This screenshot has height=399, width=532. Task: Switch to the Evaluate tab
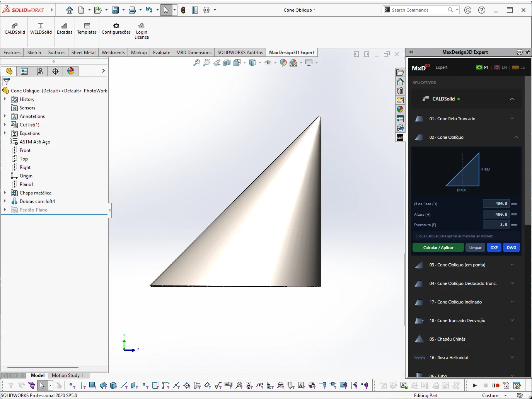(162, 53)
